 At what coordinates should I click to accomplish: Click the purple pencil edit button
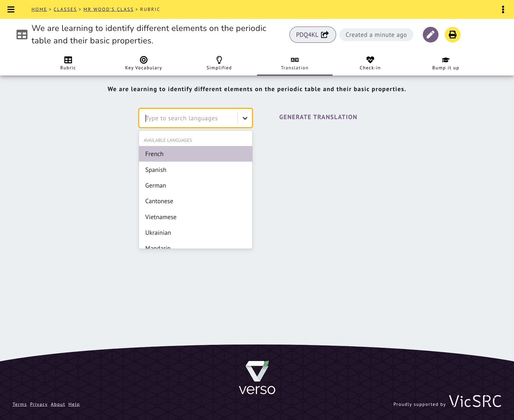point(430,35)
